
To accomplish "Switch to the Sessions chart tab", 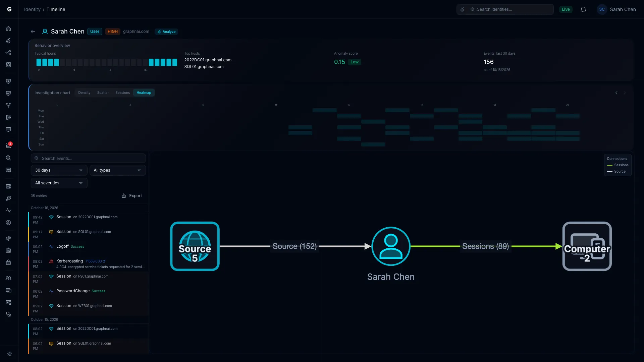I will (122, 93).
